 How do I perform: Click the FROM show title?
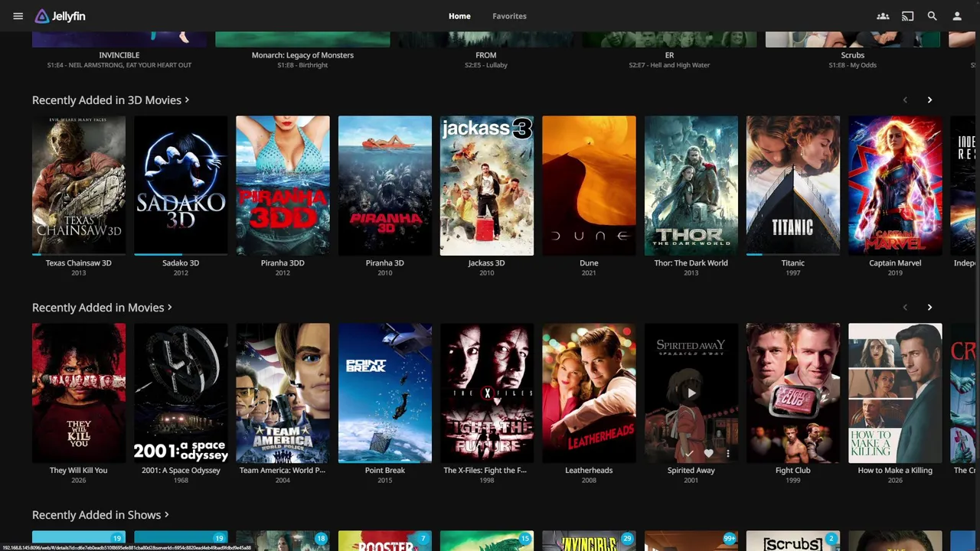pyautogui.click(x=486, y=55)
